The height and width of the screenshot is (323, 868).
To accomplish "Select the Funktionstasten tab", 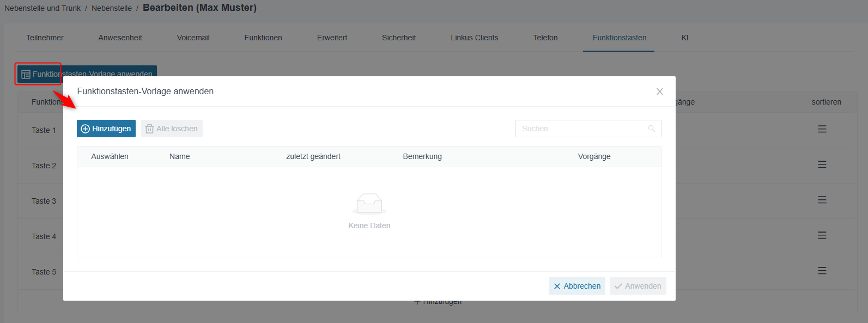I will coord(620,38).
